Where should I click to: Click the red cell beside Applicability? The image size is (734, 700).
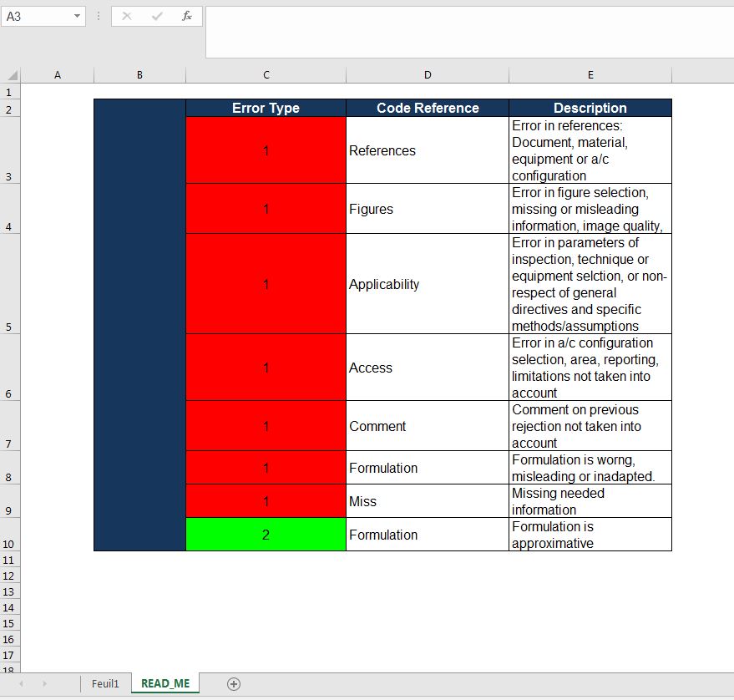pos(266,284)
